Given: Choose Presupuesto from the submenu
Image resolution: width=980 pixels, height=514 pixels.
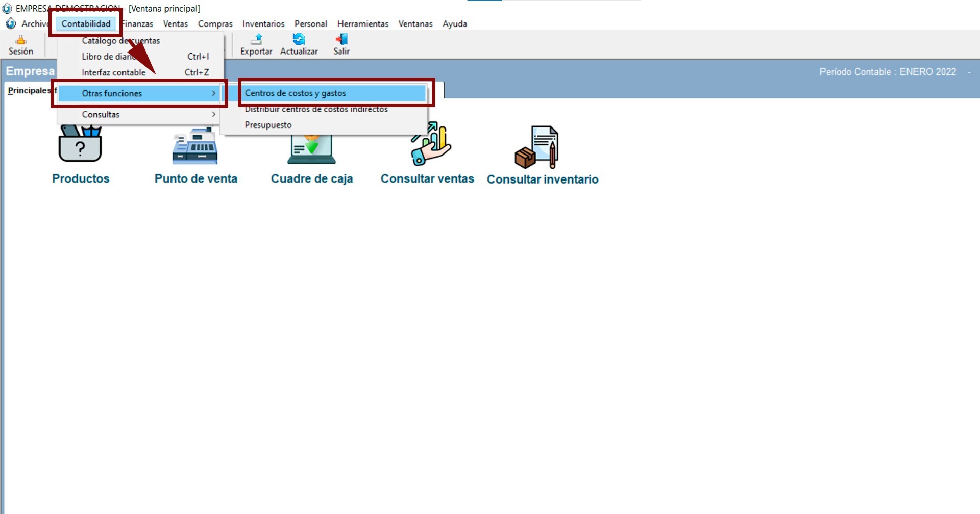Looking at the screenshot, I should click(268, 125).
